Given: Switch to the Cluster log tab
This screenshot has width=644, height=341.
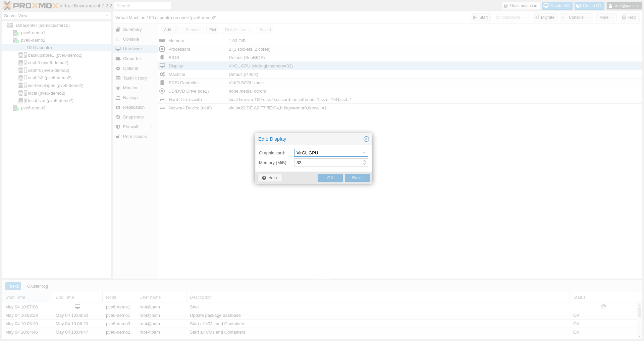Looking at the screenshot, I should point(37,286).
